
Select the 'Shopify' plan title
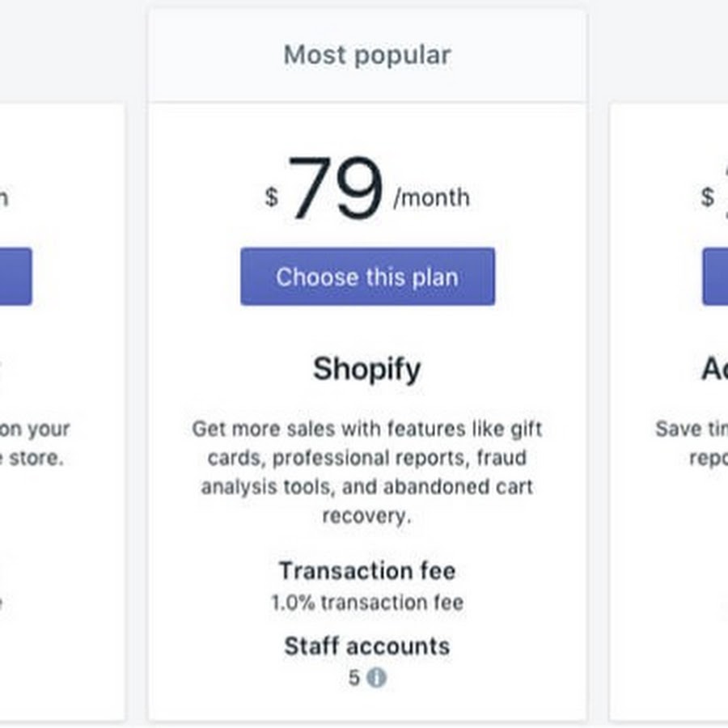(367, 370)
